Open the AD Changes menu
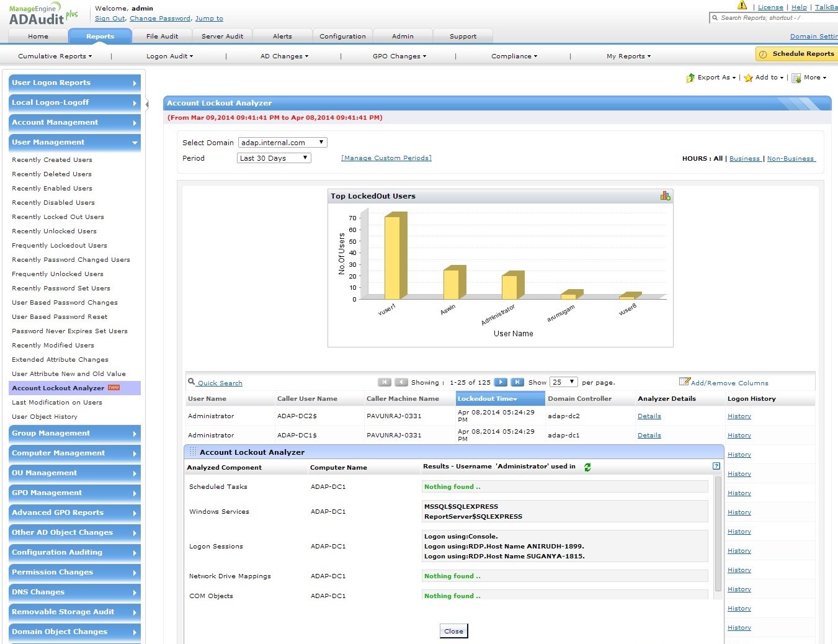This screenshot has width=838, height=644. [284, 56]
